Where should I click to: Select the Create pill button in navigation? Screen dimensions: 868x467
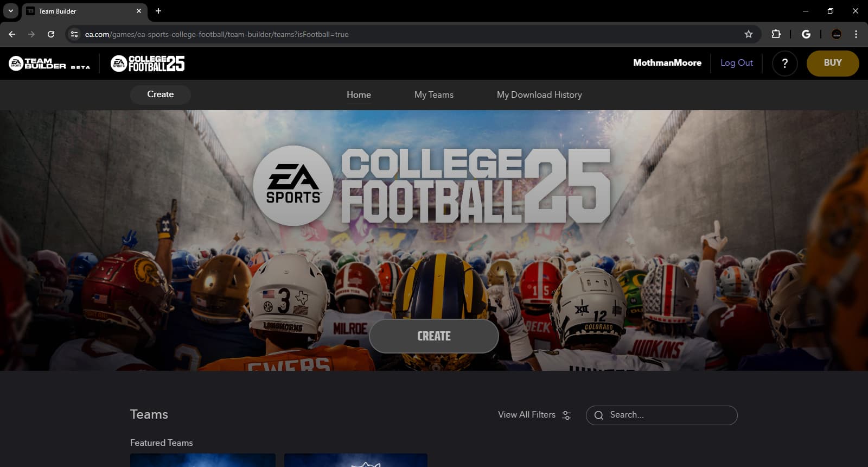click(160, 94)
